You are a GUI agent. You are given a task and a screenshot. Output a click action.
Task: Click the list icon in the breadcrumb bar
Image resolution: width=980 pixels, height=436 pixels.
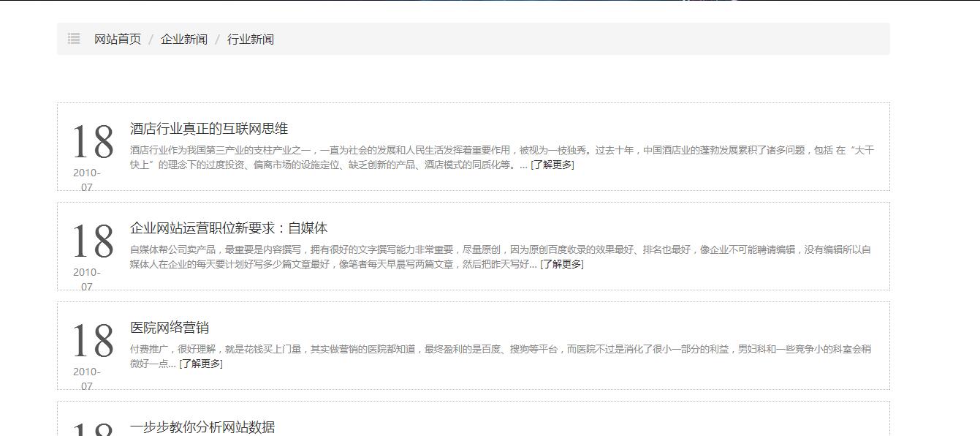tap(74, 39)
